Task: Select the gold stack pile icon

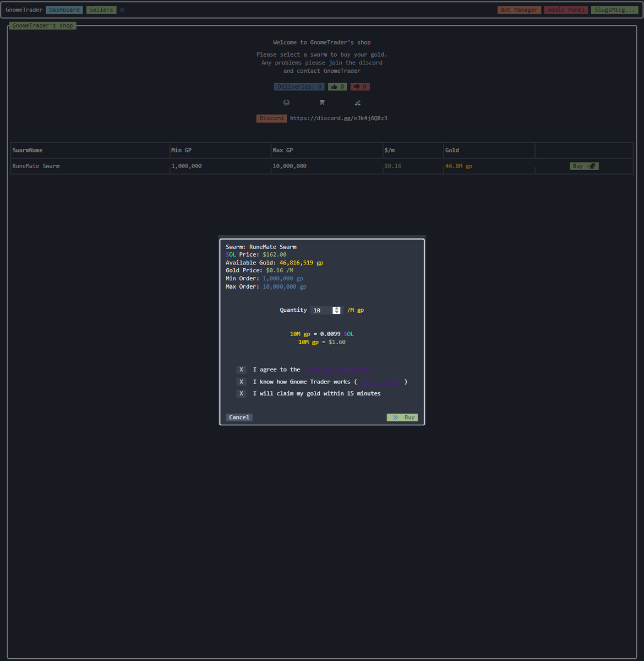Action: [x=357, y=102]
